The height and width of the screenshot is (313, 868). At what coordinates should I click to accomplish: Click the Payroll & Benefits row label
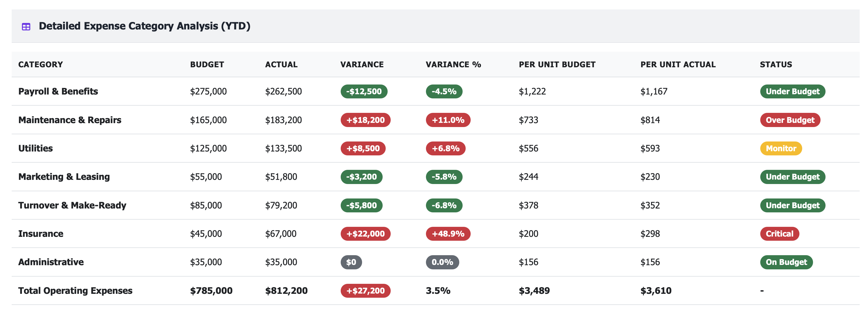click(58, 91)
